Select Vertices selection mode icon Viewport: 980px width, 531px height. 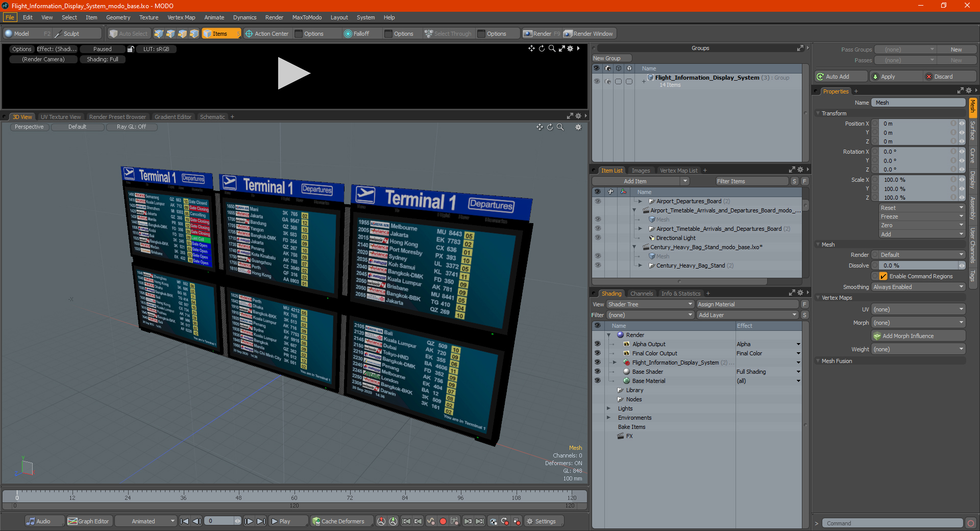tap(159, 34)
